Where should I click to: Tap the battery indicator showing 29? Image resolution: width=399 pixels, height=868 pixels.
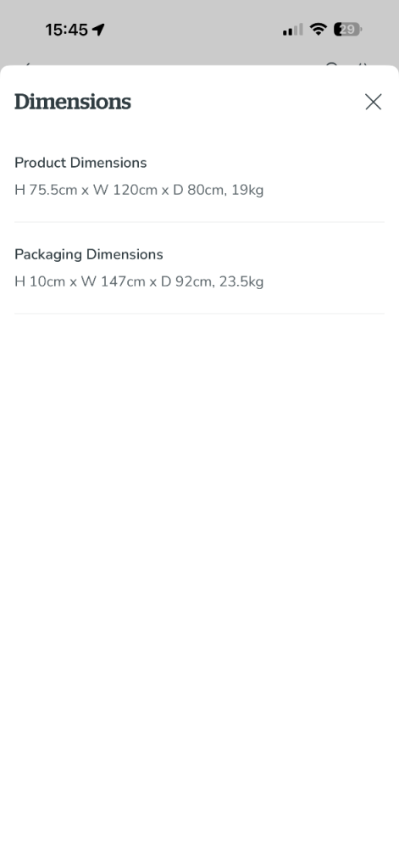click(347, 30)
